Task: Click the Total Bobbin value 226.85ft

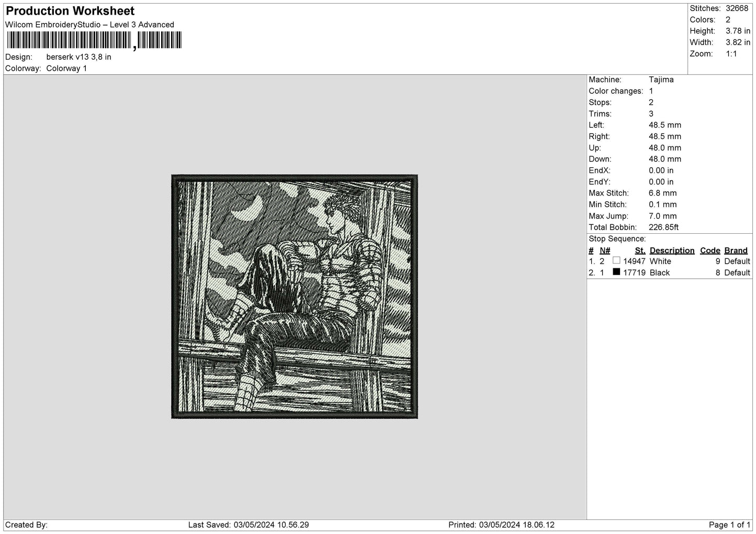Action: click(663, 228)
